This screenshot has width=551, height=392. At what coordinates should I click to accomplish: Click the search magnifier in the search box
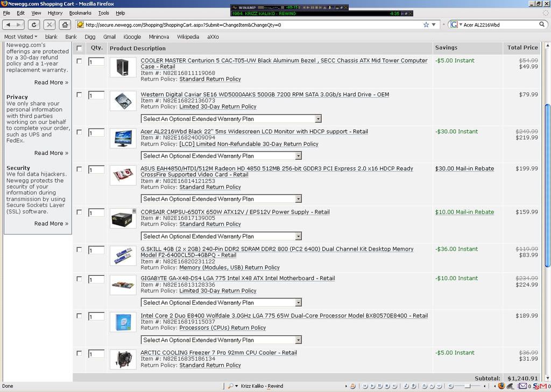(x=542, y=25)
